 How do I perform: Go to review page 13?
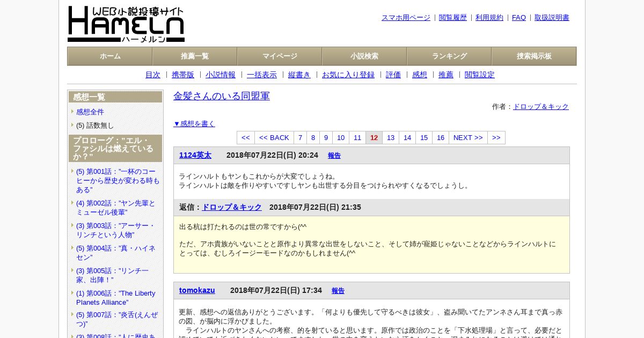click(x=391, y=138)
